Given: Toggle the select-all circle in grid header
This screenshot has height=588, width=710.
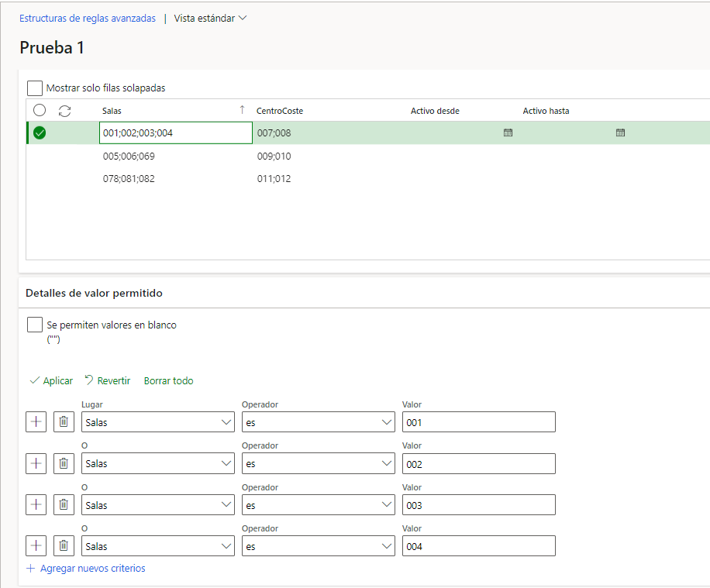Looking at the screenshot, I should 40,111.
